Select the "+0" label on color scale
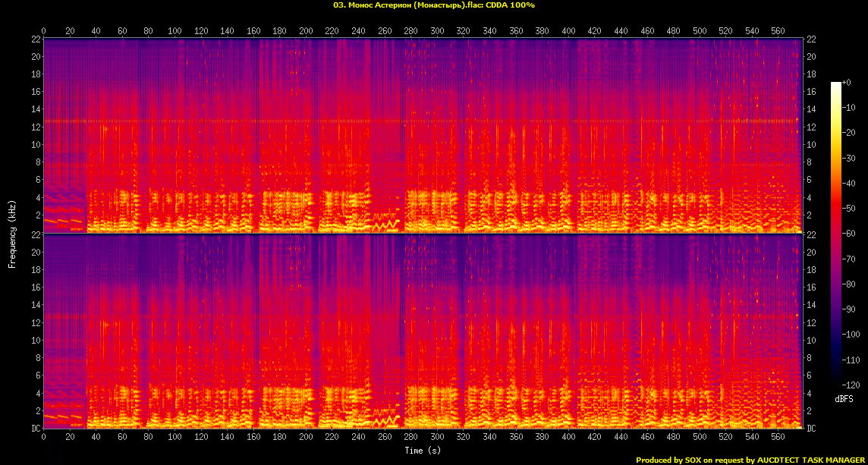Viewport: 868px width, 465px height. tap(848, 82)
